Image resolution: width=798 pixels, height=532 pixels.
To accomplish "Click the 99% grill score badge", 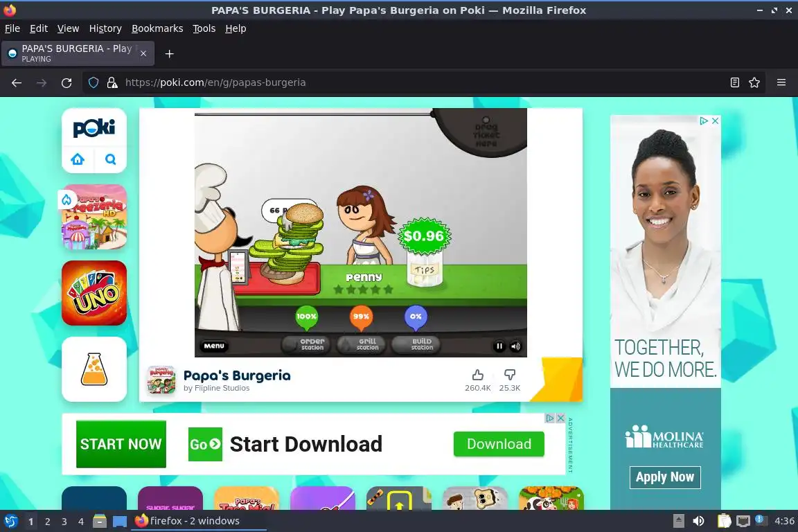I will [361, 317].
